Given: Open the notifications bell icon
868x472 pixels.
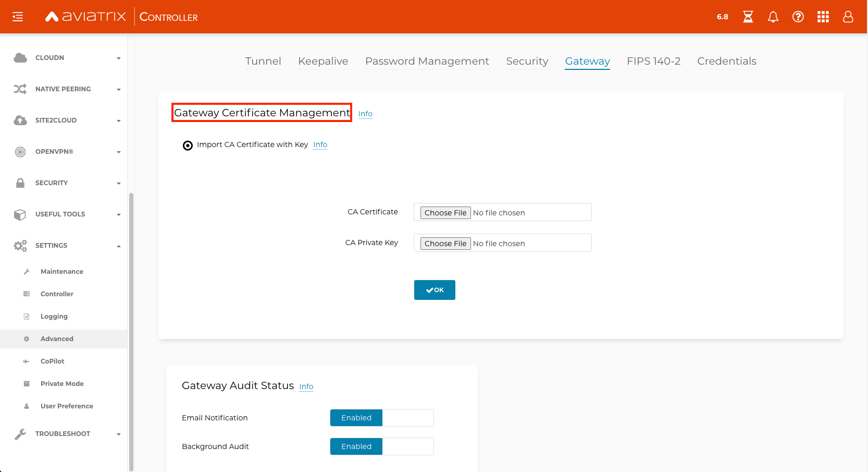Looking at the screenshot, I should [x=773, y=17].
